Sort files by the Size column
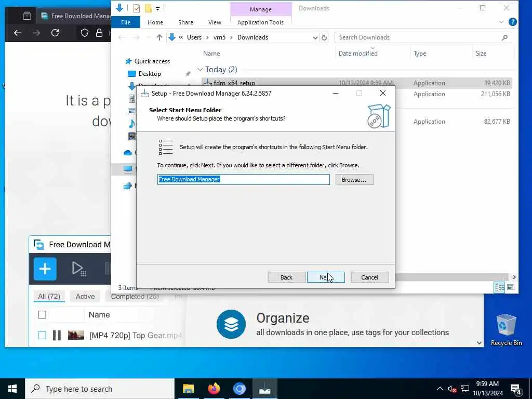532x399 pixels. pos(481,54)
